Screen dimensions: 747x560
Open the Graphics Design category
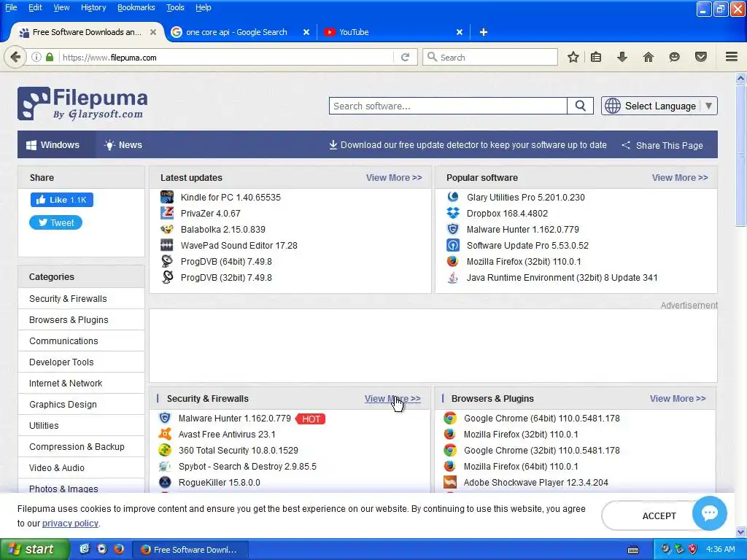[81, 404]
